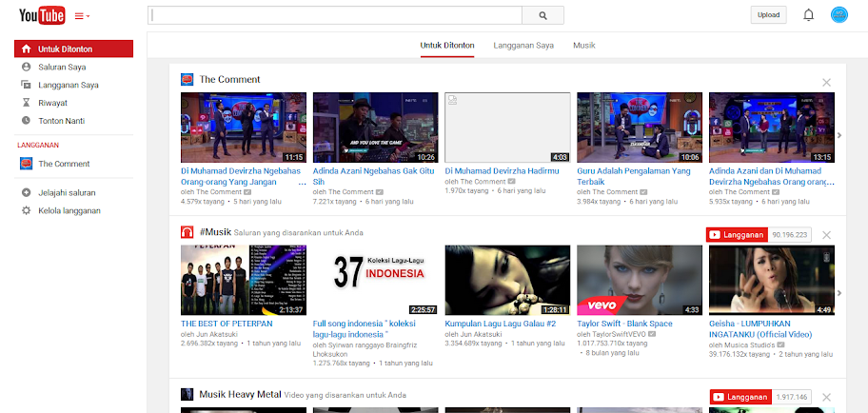The image size is (868, 413).
Task: Click the 90.196.223 subscriber count
Action: 790,235
